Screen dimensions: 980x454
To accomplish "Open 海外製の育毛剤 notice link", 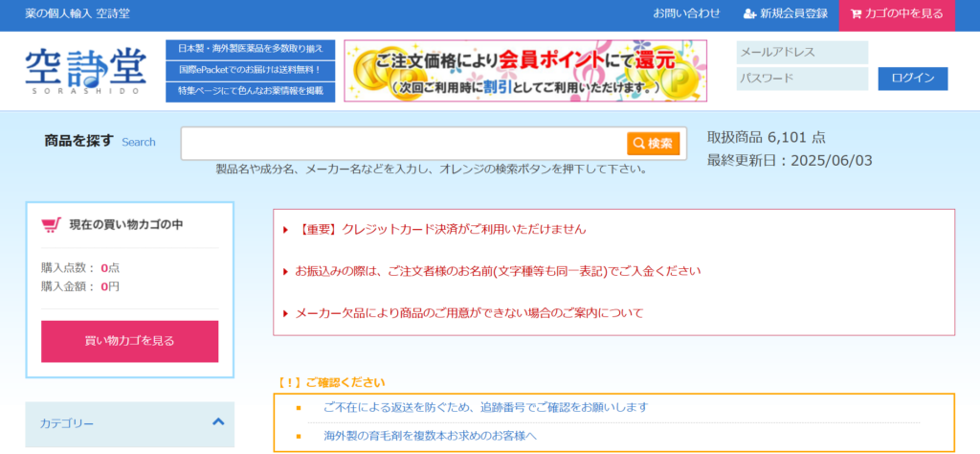I will click(x=430, y=436).
